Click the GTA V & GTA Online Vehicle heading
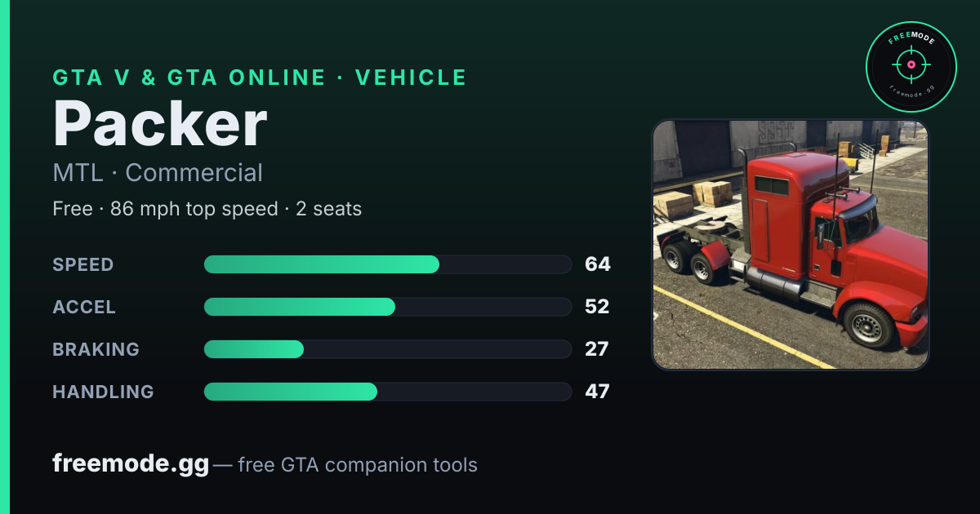 tap(260, 78)
